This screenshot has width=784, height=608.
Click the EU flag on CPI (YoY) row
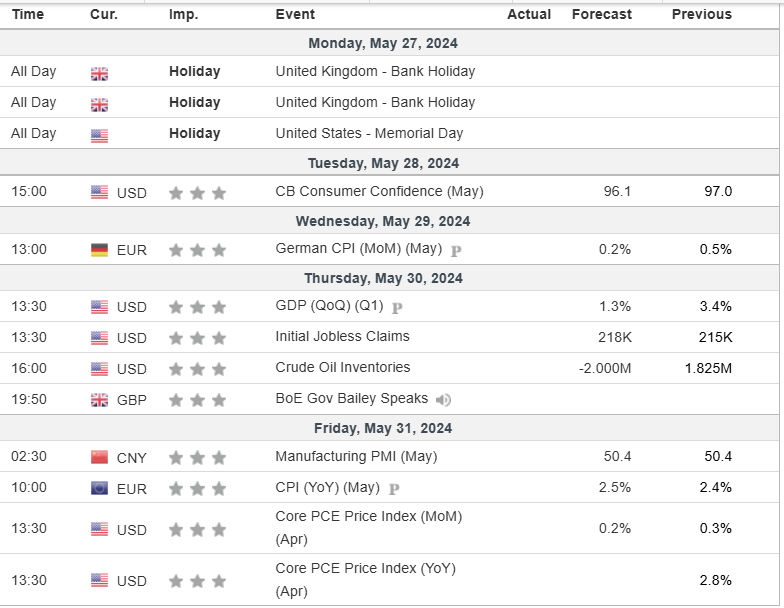[100, 489]
